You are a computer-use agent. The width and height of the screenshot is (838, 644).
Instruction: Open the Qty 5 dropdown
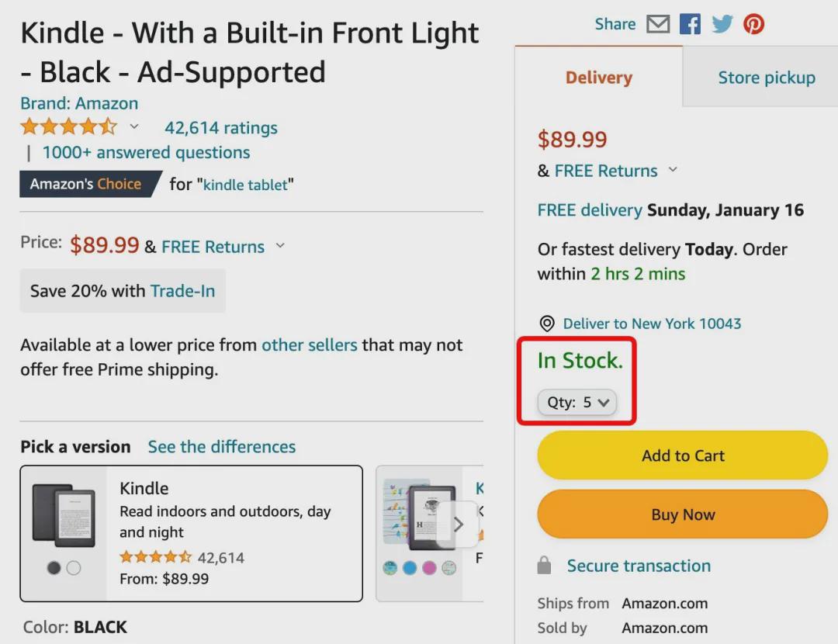click(576, 402)
